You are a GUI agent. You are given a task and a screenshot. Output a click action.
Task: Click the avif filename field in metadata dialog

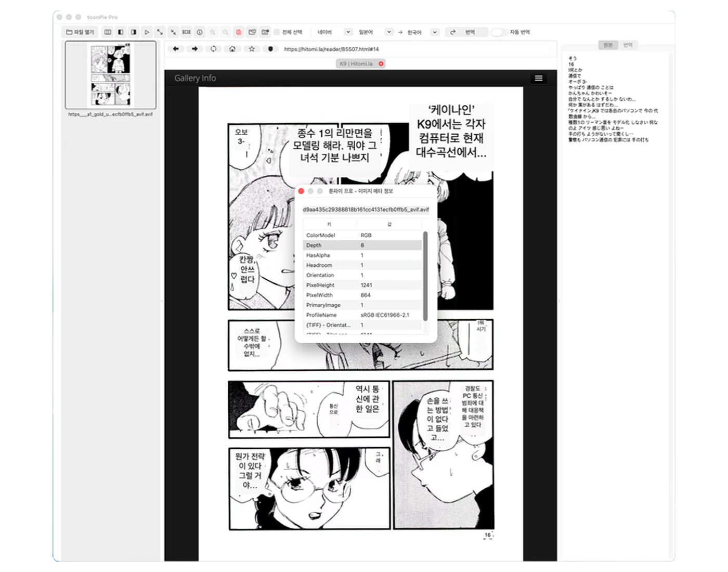[366, 210]
